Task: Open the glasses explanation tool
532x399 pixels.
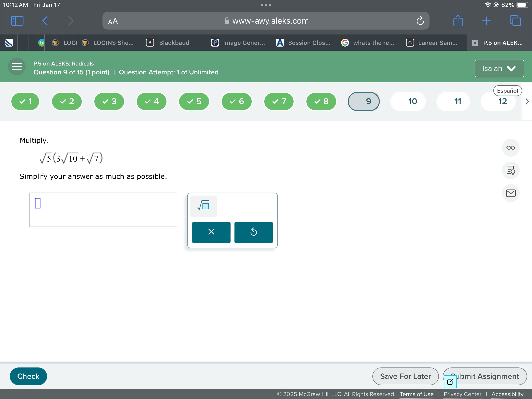Action: click(511, 148)
